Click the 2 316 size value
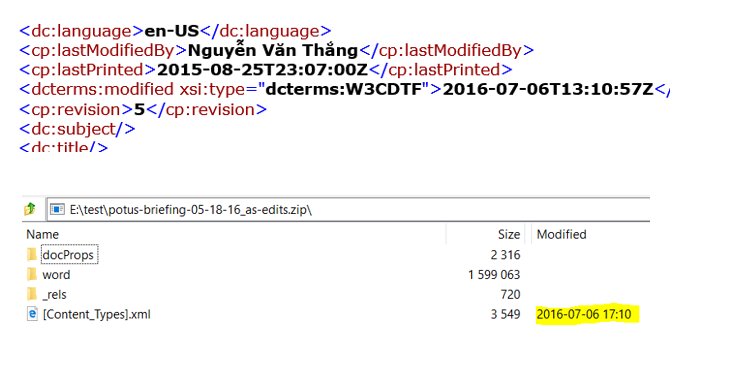Screen dimensions: 756x374 click(505, 255)
